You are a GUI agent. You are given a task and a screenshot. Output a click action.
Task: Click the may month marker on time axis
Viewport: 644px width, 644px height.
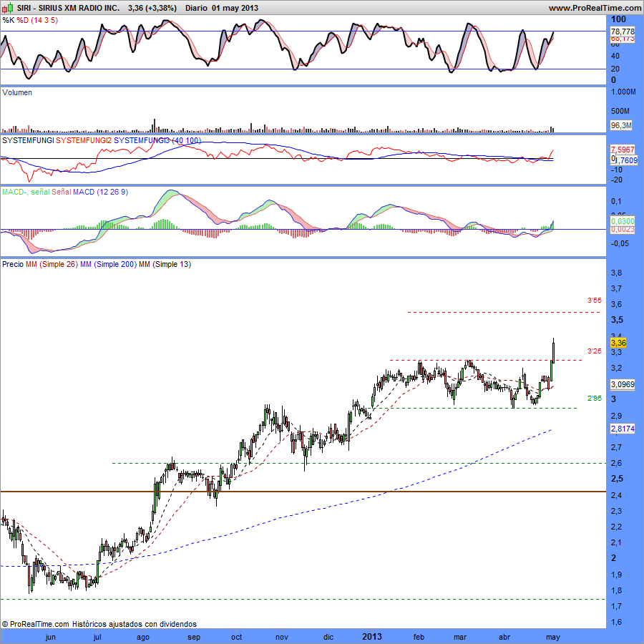coord(553,638)
